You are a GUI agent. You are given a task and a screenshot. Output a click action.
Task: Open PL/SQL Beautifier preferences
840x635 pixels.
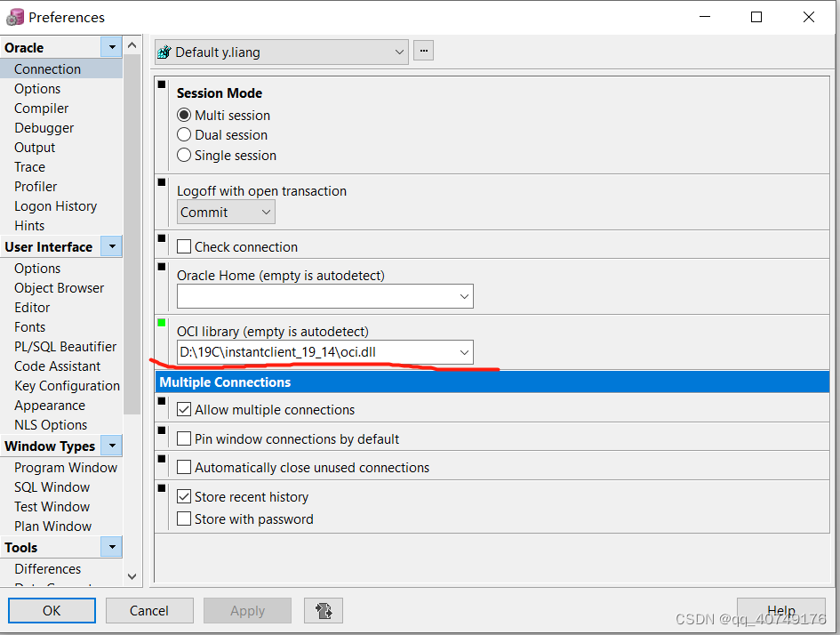coord(66,346)
